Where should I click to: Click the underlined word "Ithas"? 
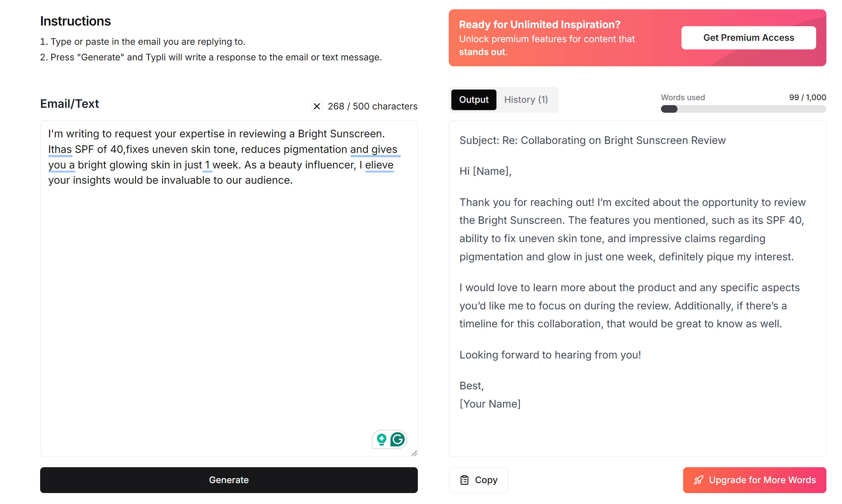click(x=60, y=150)
